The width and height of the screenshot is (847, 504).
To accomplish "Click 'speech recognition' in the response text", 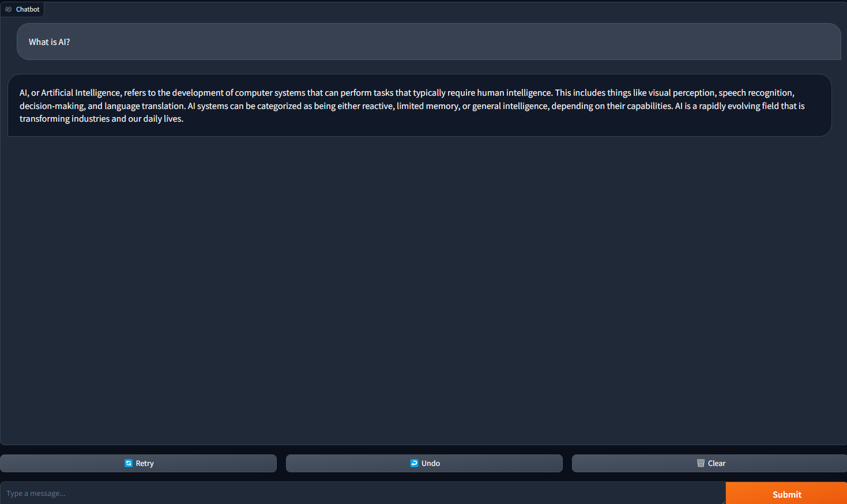I will pyautogui.click(x=755, y=93).
